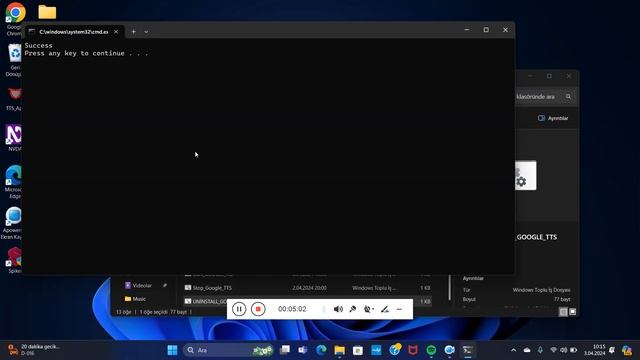The width and height of the screenshot is (640, 360).
Task: Switch Explorer to details view layout icon
Action: [563, 312]
